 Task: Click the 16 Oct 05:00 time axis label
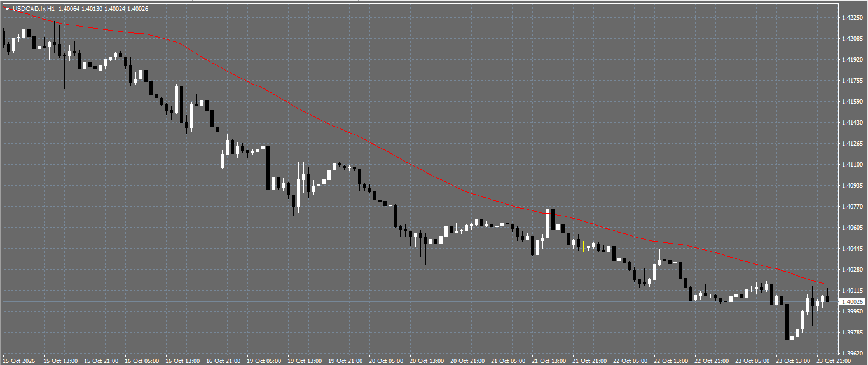coord(142,361)
